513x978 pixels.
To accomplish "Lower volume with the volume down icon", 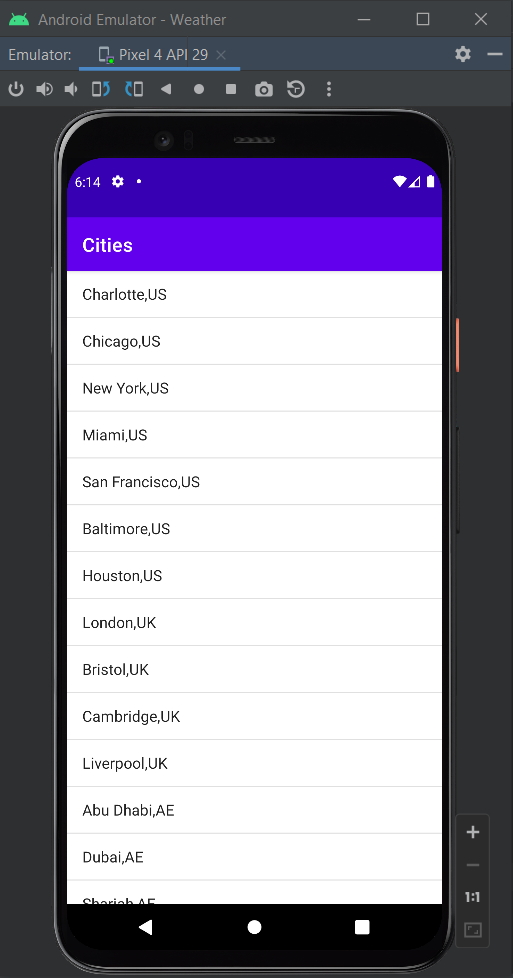I will click(71, 89).
